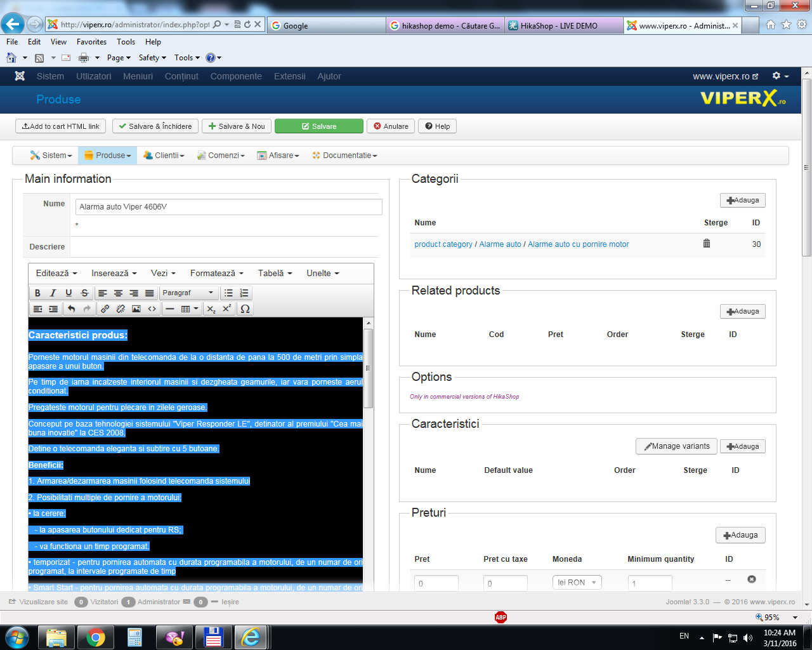This screenshot has height=650, width=812.
Task: Open the table insert dropdown in the editor
Action: [190, 308]
